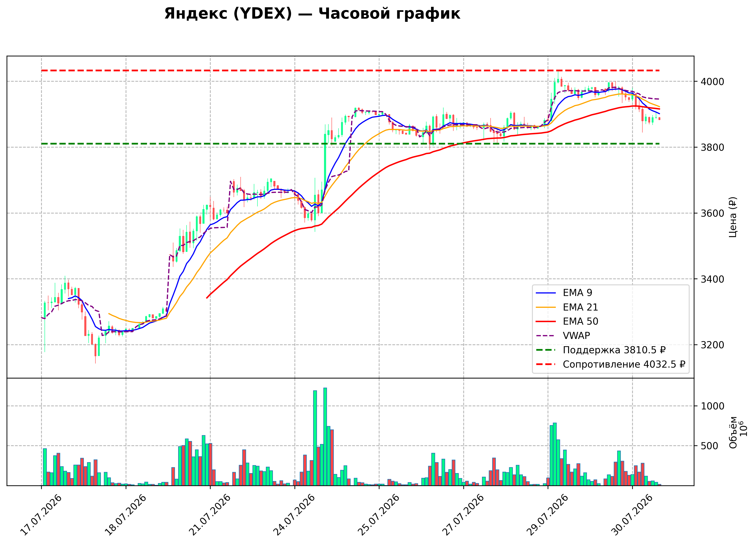Select the EMA 21 legend entry
756x544 pixels.
[567, 307]
